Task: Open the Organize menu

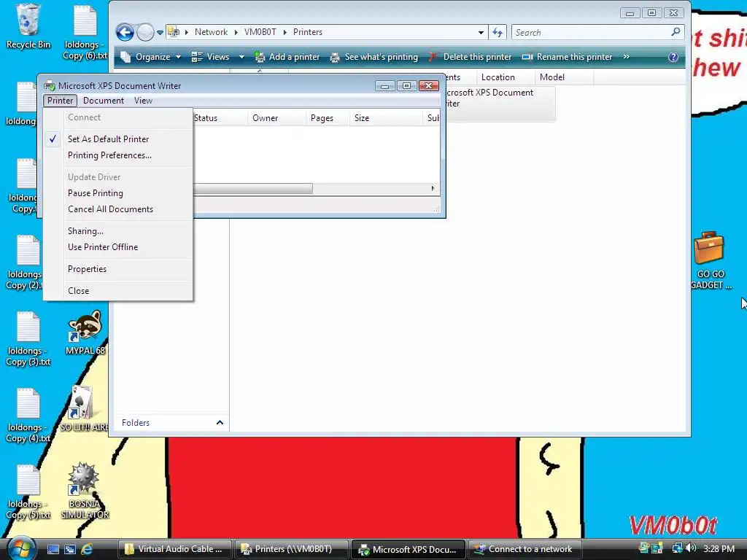Action: click(150, 57)
